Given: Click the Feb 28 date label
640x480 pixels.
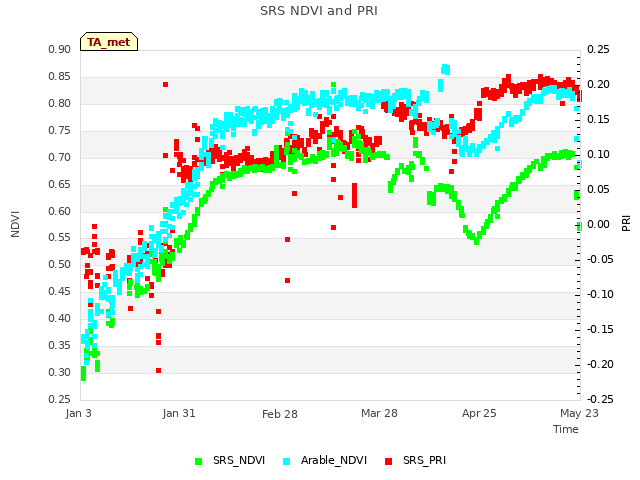Looking at the screenshot, I should pyautogui.click(x=280, y=414).
